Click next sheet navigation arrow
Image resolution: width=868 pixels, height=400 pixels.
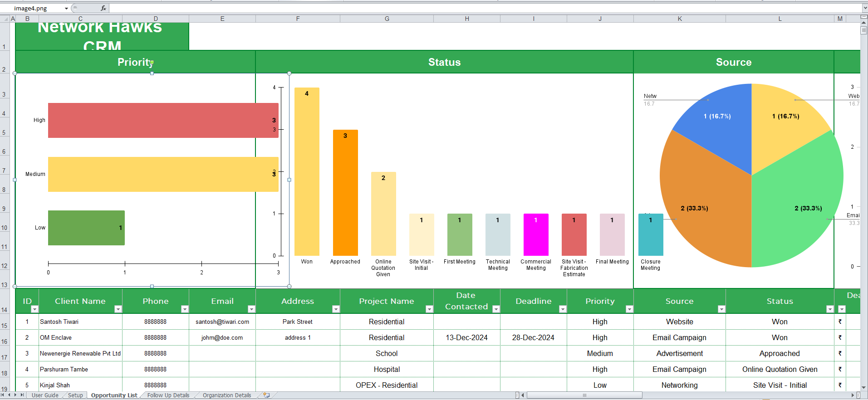pos(15,395)
